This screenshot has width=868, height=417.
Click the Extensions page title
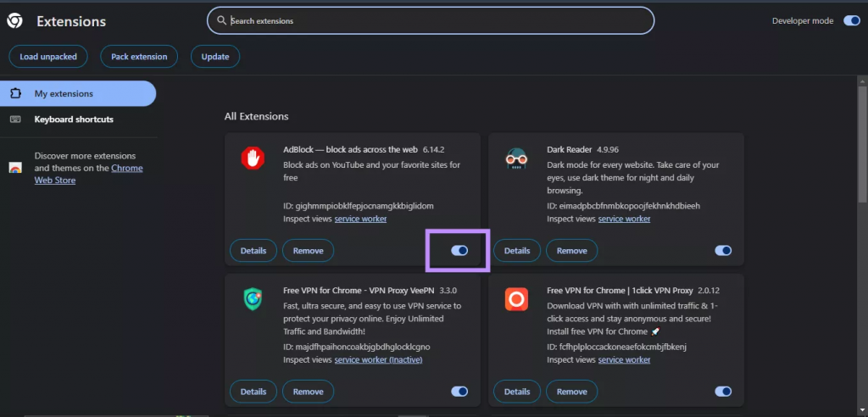[71, 21]
